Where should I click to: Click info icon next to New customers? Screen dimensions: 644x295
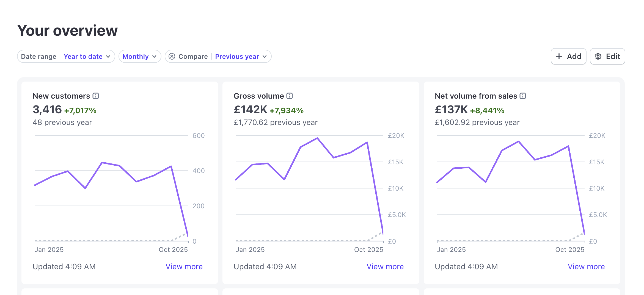pyautogui.click(x=96, y=96)
